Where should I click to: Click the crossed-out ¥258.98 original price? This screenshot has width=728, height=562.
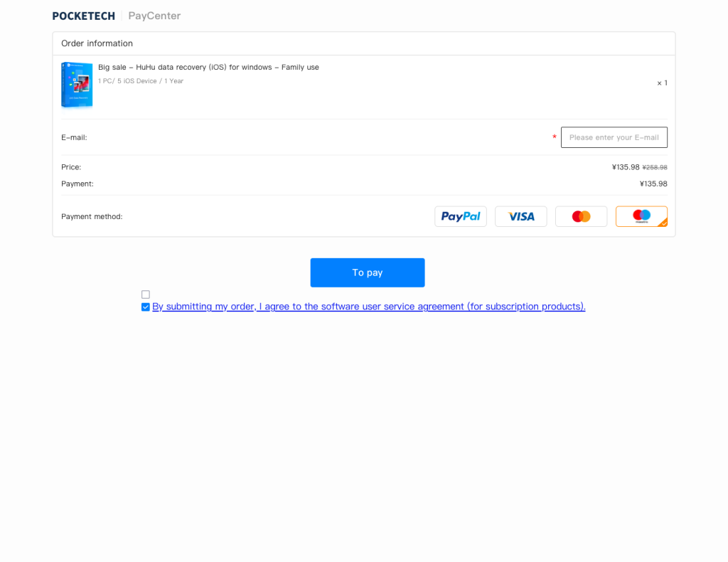(655, 167)
